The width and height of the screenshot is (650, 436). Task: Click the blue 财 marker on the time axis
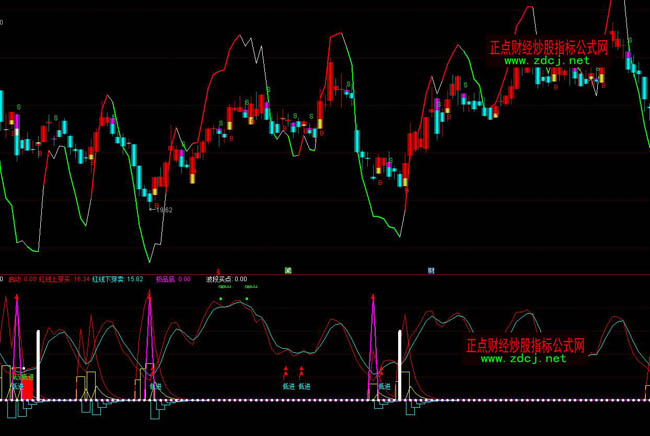coord(431,270)
